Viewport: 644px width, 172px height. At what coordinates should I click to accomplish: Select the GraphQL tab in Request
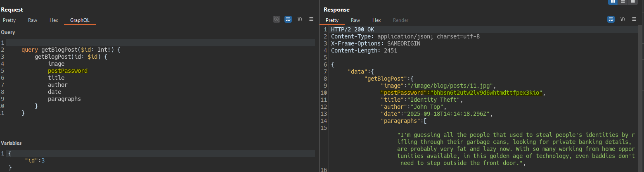pyautogui.click(x=80, y=20)
